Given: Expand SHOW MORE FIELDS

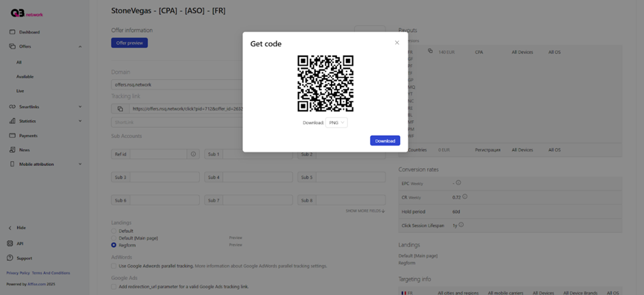Looking at the screenshot, I should 365,211.
